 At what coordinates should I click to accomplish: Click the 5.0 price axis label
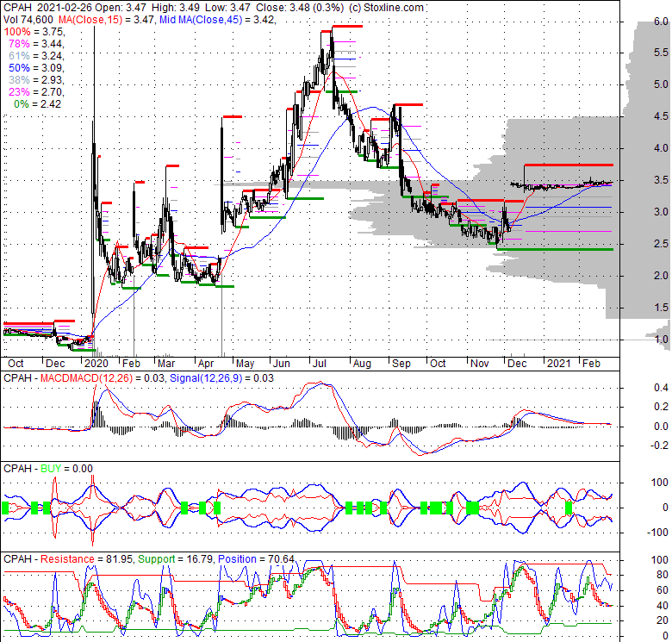pyautogui.click(x=661, y=84)
